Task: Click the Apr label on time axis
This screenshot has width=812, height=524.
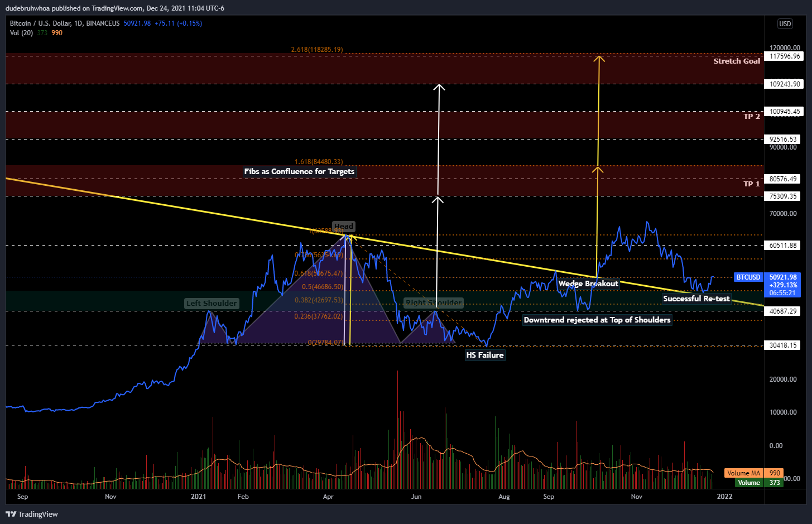Action: pyautogui.click(x=328, y=497)
